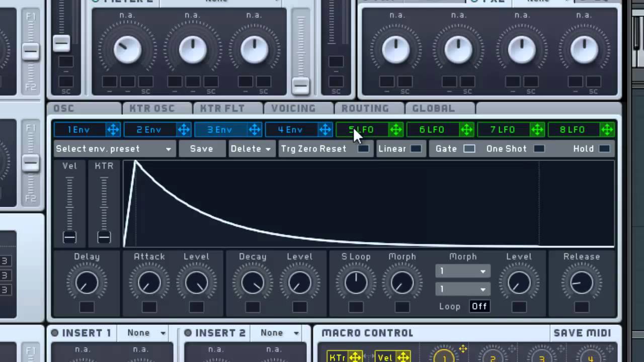Grab the 3 Env modulation handle icon
The image size is (644, 362).
pos(255,130)
